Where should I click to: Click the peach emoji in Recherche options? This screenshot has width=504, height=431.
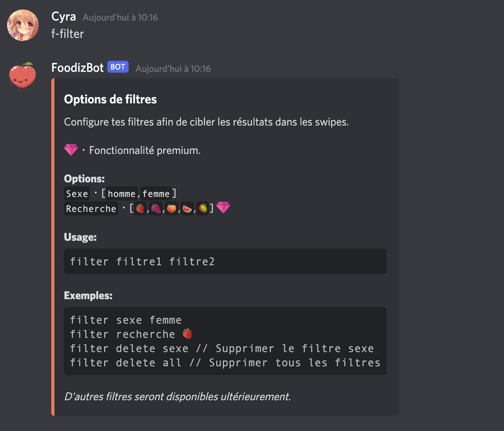tap(172, 208)
